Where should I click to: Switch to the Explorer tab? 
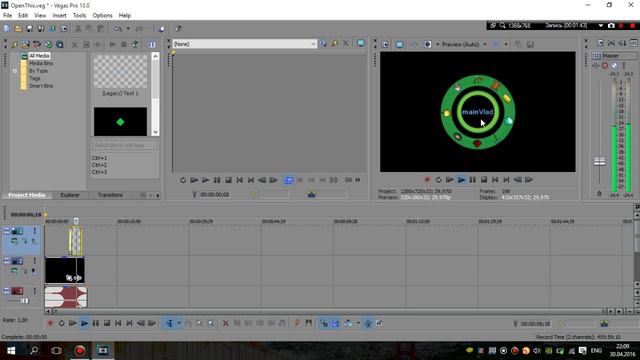tap(70, 195)
